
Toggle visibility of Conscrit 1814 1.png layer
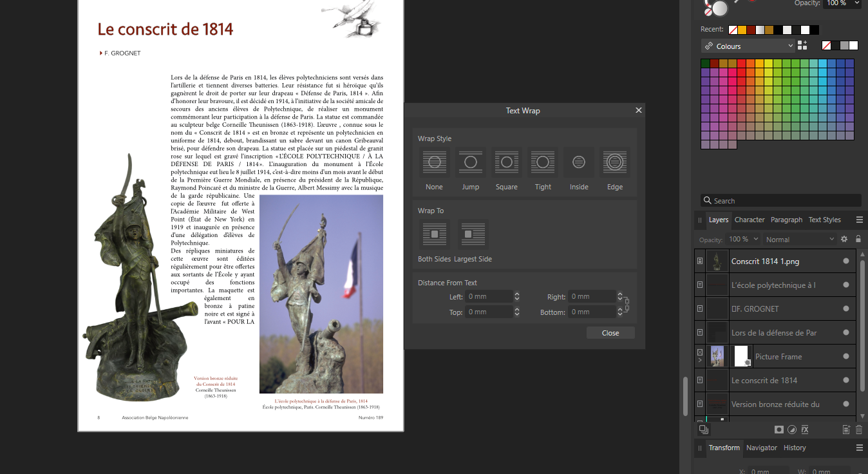coord(846,261)
